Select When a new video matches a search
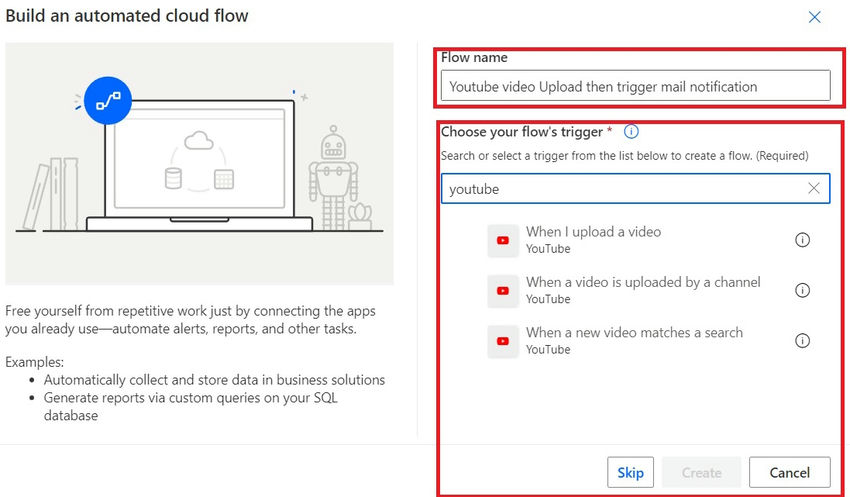 coord(649,340)
